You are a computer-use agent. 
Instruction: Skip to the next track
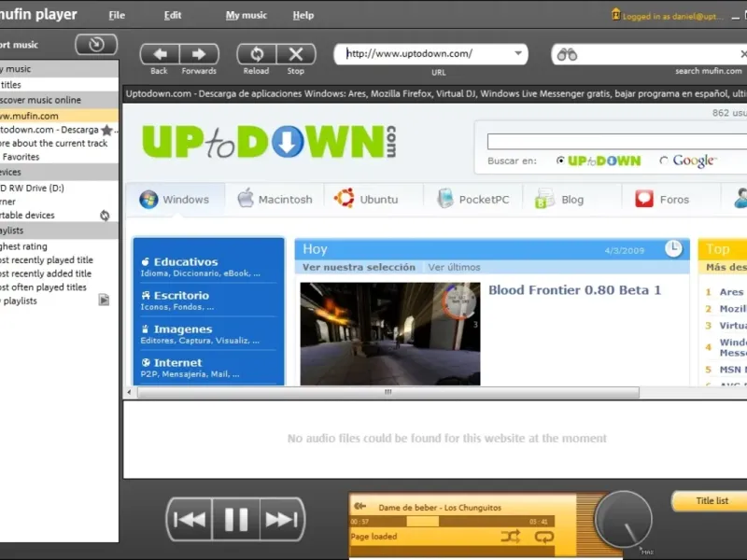coord(282,519)
